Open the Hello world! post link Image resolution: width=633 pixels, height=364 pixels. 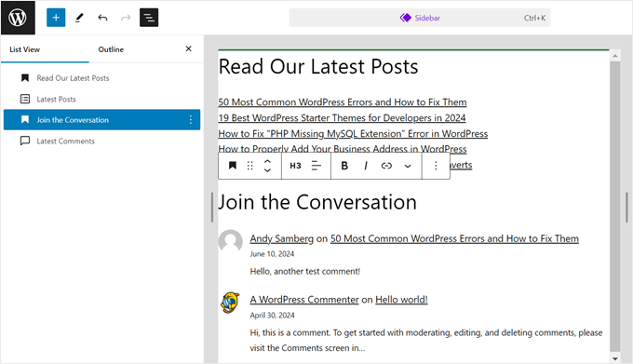(x=402, y=300)
